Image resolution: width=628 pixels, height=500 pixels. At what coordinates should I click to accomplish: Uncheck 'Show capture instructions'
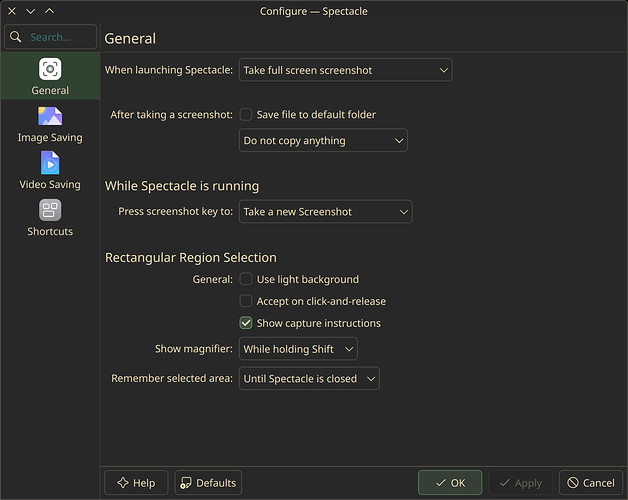coord(246,323)
